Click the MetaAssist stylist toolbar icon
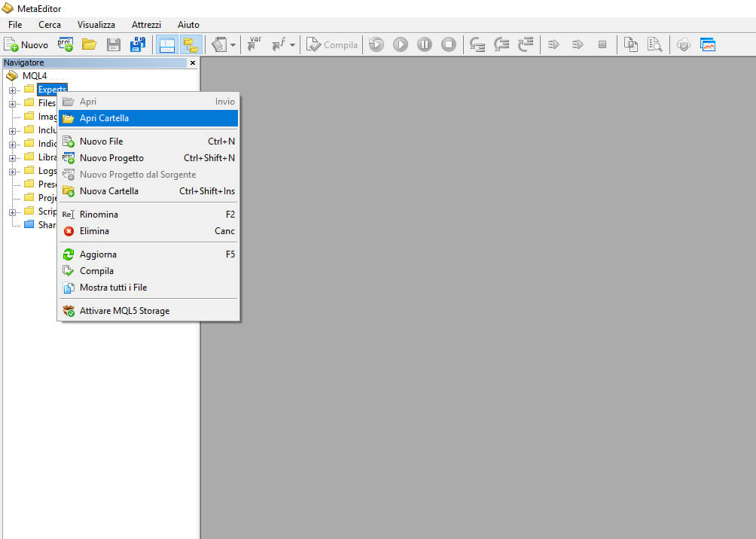 219,45
